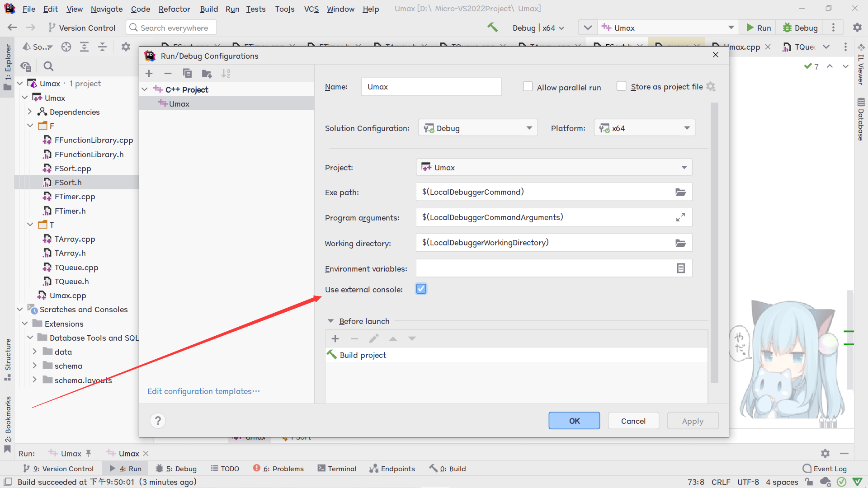This screenshot has height=488, width=868.
Task: Click the browse folder icon for Exe path
Action: 680,192
